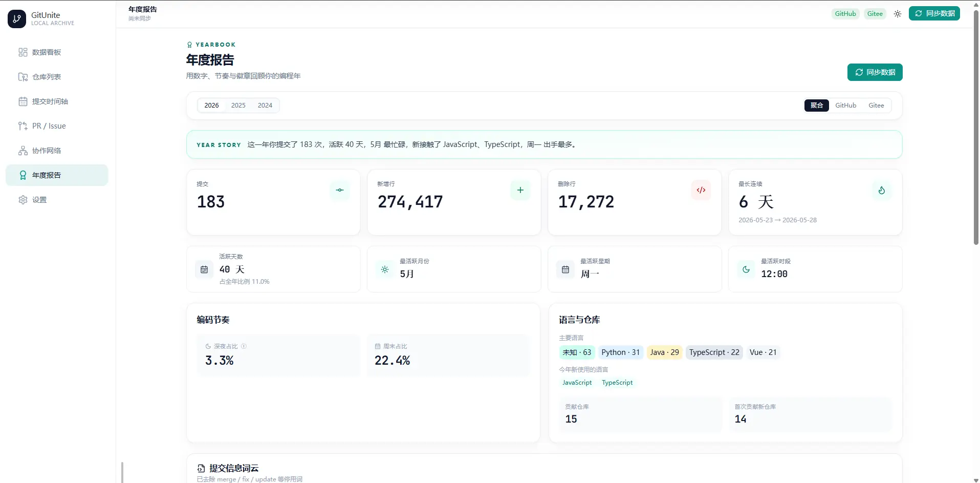
Task: Click the top bar 同步数据 button
Action: (x=934, y=13)
